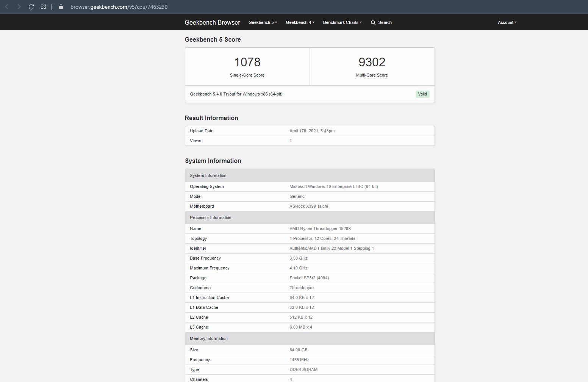Click the Channels row label
588x382 pixels.
click(199, 379)
